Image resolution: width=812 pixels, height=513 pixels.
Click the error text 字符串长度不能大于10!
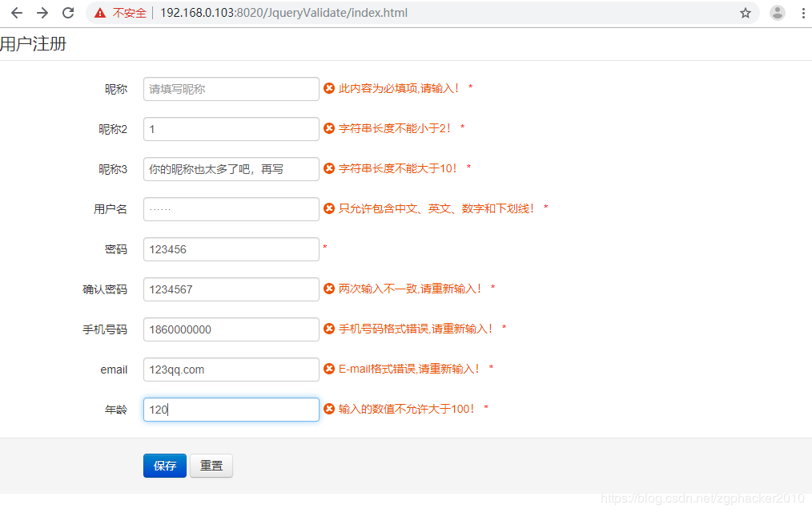click(398, 168)
